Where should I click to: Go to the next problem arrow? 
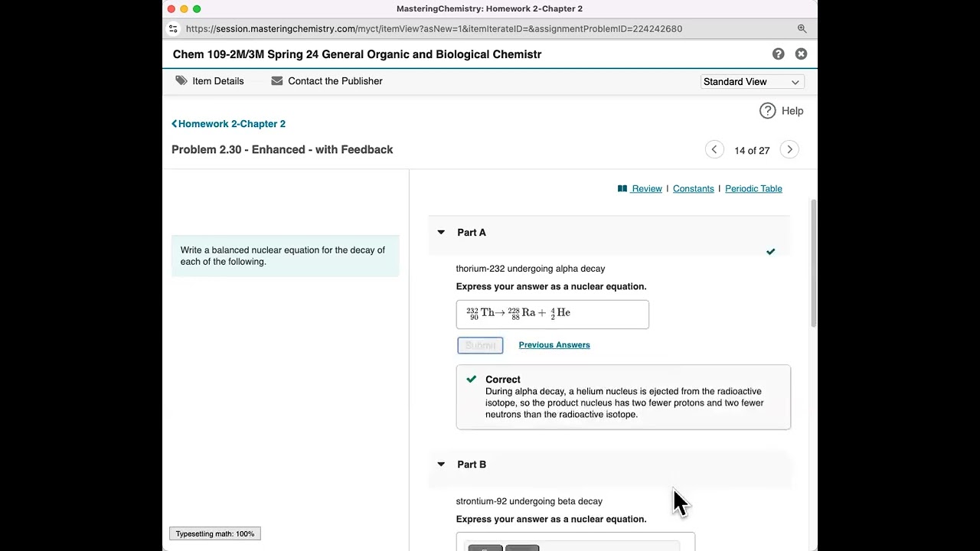click(789, 150)
